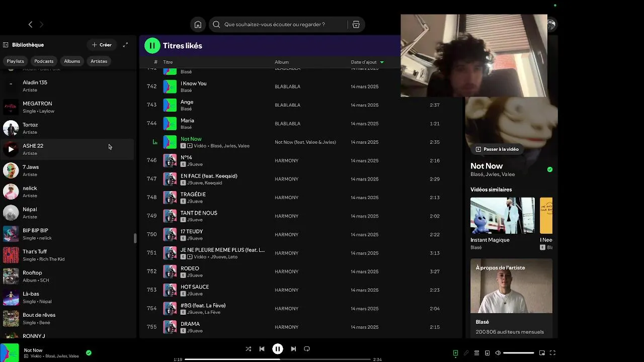Filter library by Podcasts

tap(44, 61)
